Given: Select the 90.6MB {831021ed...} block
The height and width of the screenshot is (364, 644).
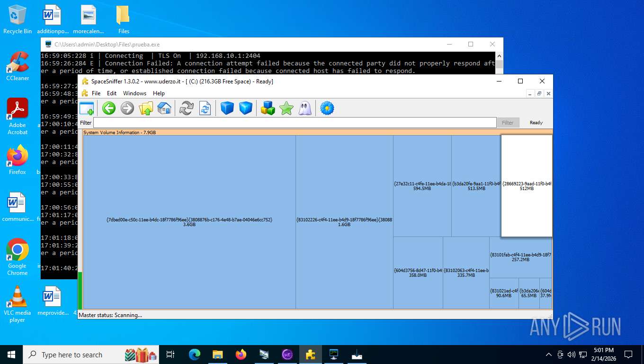Looking at the screenshot, I should [x=504, y=293].
